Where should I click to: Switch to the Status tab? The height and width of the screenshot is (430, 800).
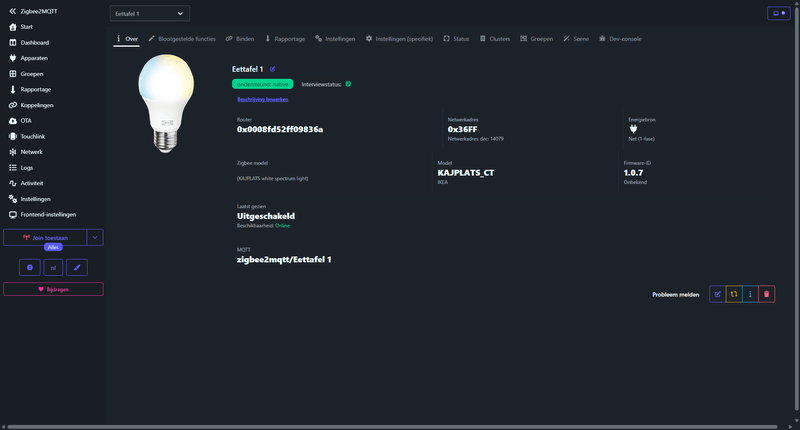point(456,39)
